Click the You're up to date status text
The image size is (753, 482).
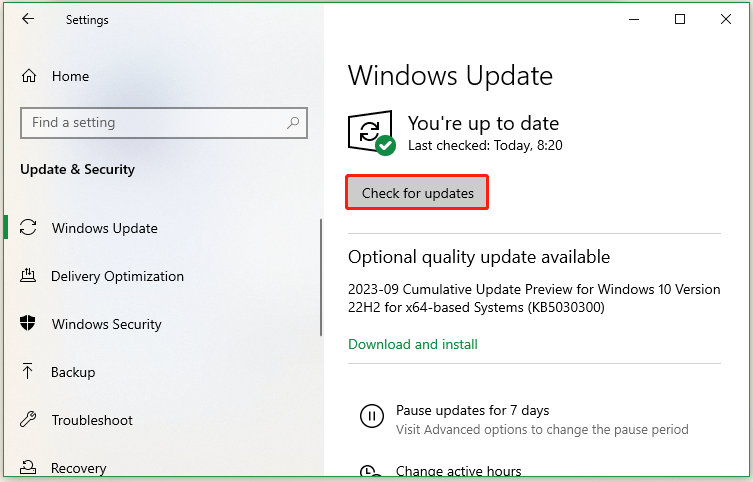[x=483, y=123]
